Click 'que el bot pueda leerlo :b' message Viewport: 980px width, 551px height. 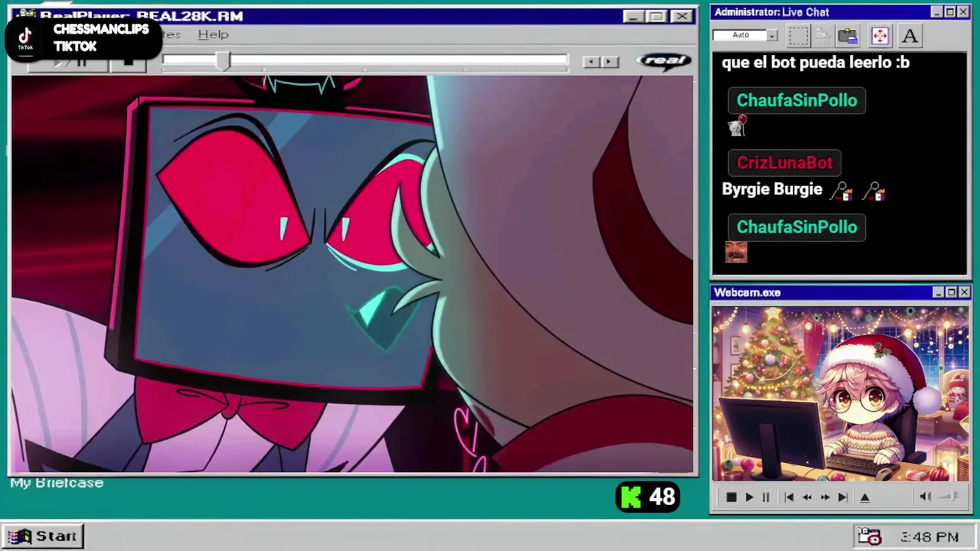click(x=815, y=63)
